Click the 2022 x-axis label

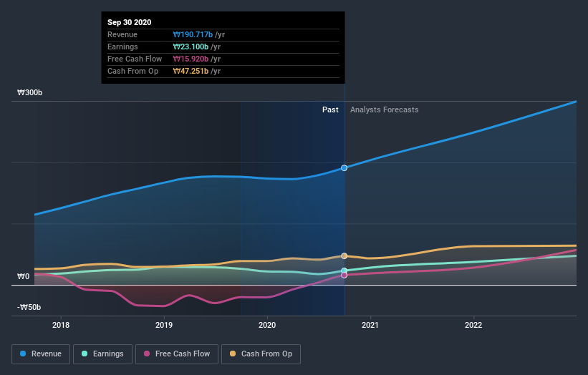coord(473,325)
